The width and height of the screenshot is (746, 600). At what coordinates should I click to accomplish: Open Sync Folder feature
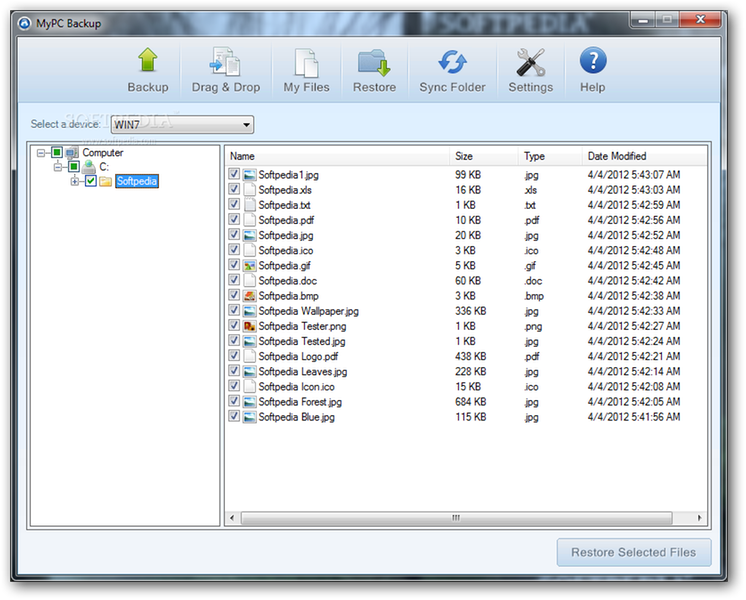coord(452,70)
